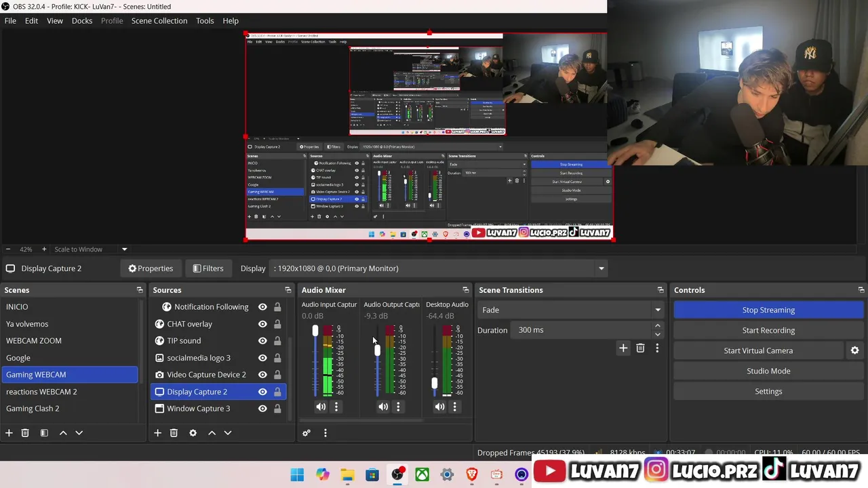This screenshot has width=868, height=488.
Task: Float the Audio Mixer dock icon
Action: (x=465, y=290)
